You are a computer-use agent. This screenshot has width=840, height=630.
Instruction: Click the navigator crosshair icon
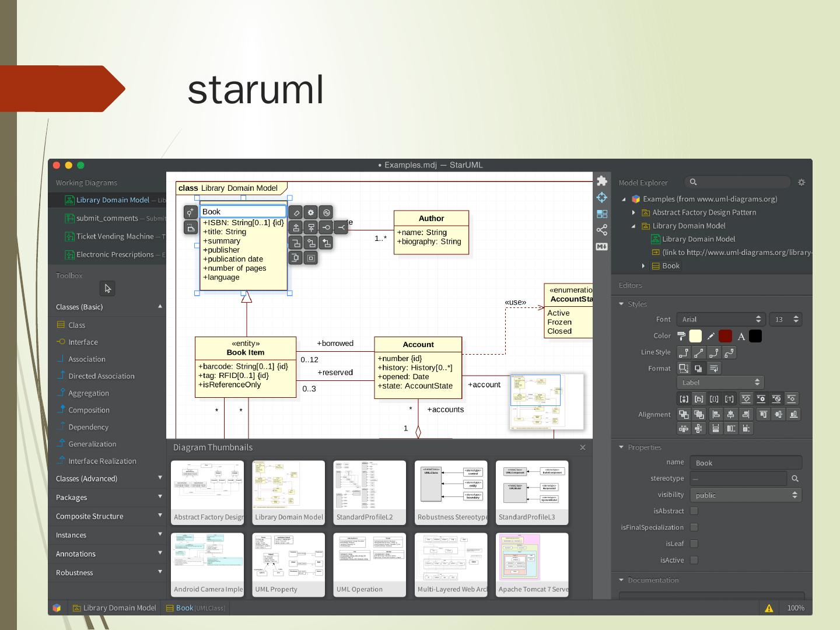[x=602, y=197]
